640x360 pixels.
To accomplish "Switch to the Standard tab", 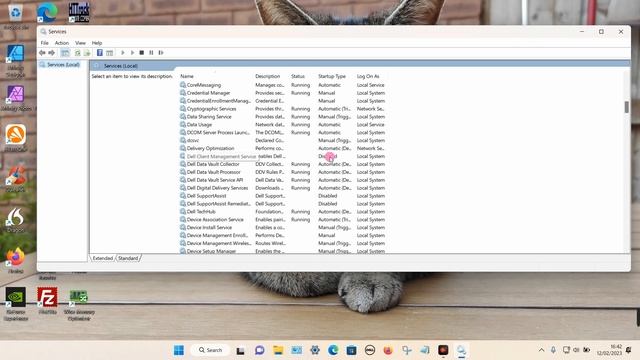I will coord(128,258).
